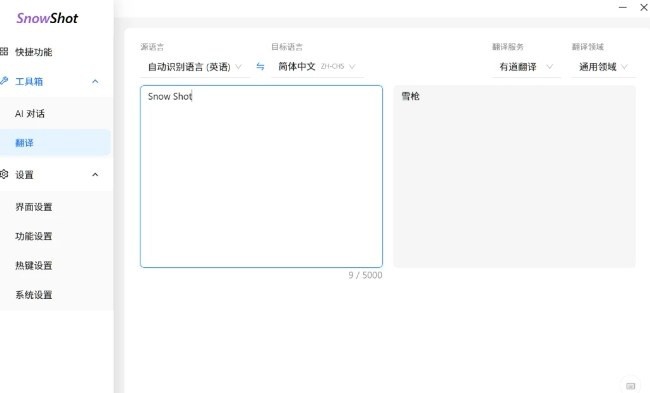Viewport: 650px width, 393px height.
Task: Click the character count 9 / 5000
Action: pyautogui.click(x=365, y=275)
